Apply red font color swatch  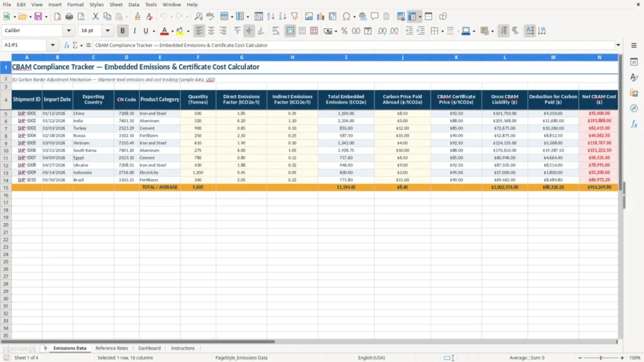tap(164, 31)
